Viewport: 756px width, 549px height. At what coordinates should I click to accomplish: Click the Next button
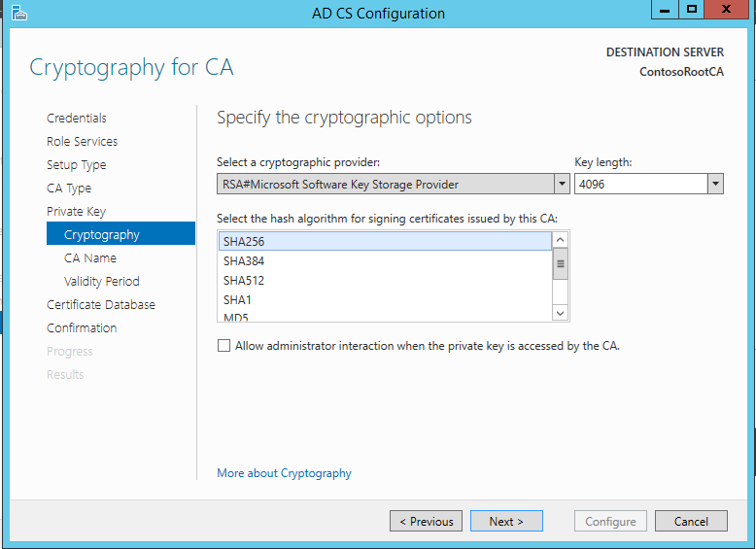(x=506, y=521)
